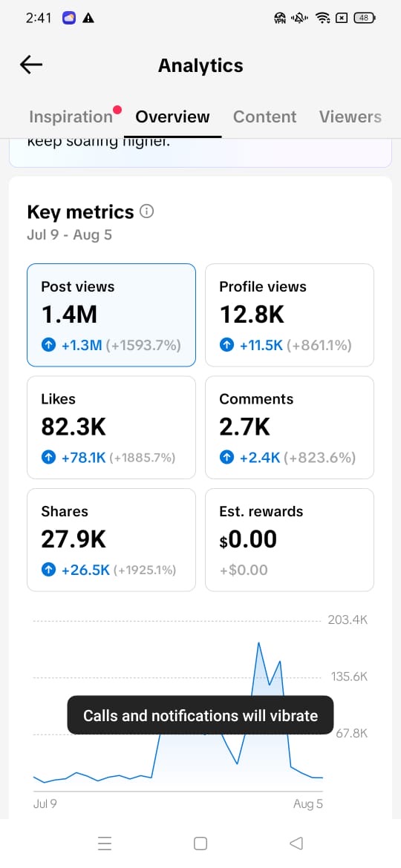Tap the Android recent apps menu icon
The height and width of the screenshot is (868, 401).
tap(104, 843)
